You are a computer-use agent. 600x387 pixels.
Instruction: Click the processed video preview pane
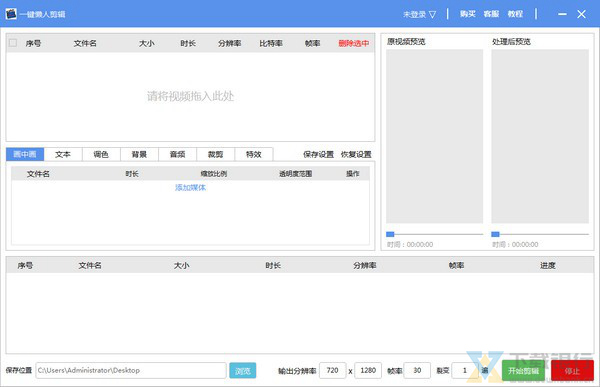(540, 136)
